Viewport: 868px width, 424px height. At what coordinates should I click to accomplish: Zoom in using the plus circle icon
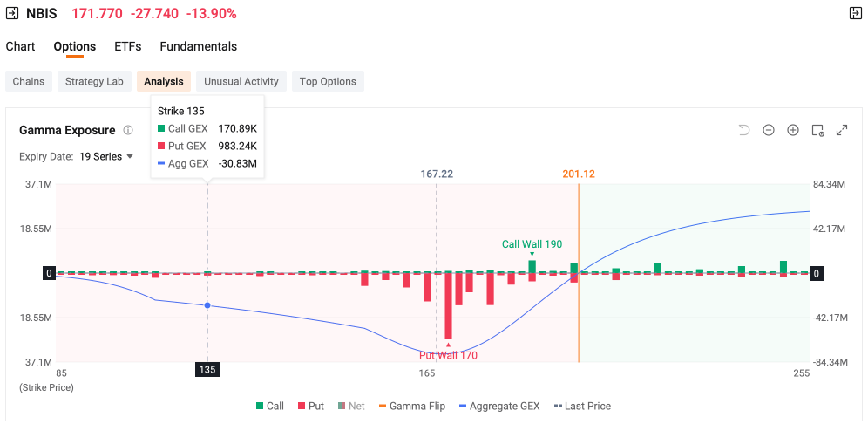[x=793, y=130]
